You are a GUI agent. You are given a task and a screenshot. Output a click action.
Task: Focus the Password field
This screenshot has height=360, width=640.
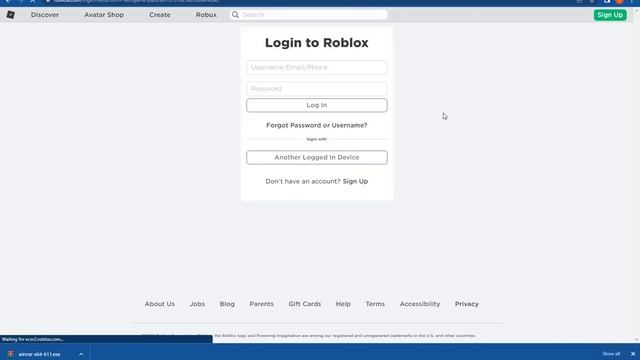[317, 89]
